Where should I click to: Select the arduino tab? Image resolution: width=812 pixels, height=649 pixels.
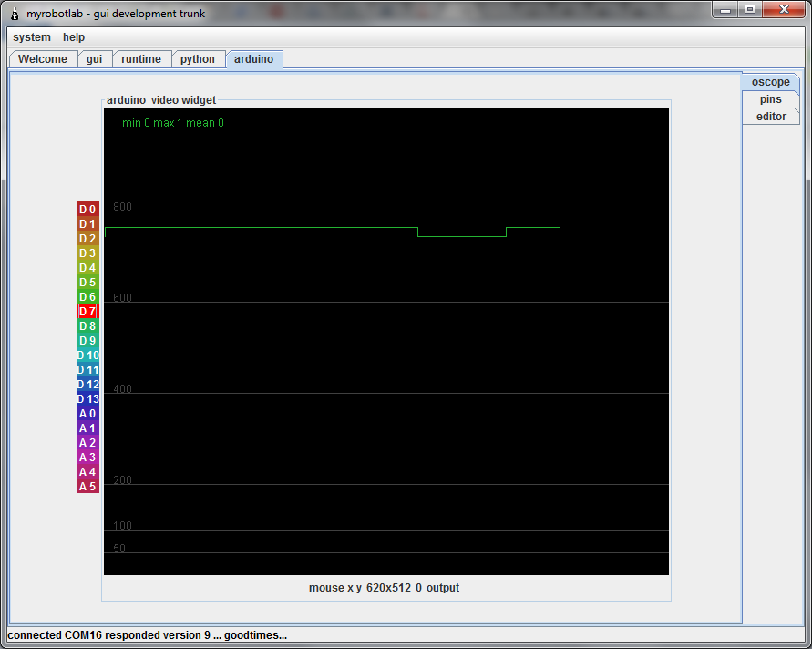pos(253,59)
